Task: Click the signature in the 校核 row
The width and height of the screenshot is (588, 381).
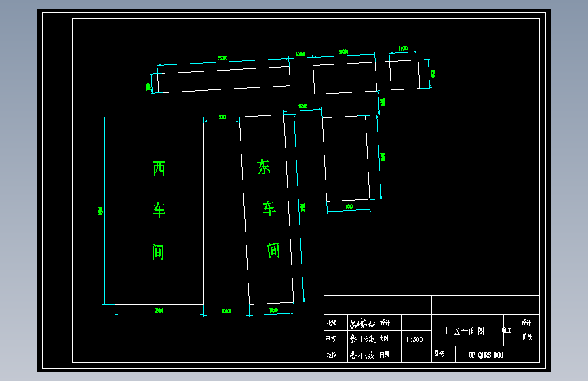Action: coord(362,355)
